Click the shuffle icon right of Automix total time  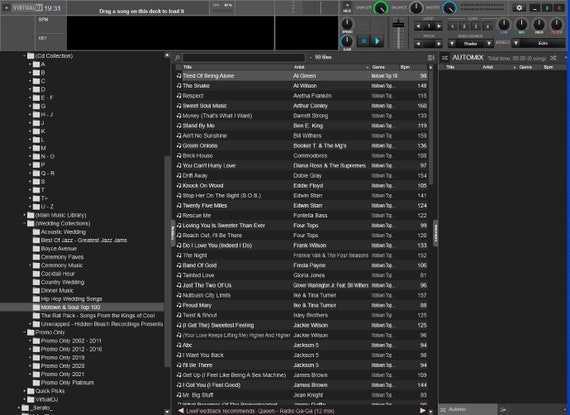[x=553, y=58]
